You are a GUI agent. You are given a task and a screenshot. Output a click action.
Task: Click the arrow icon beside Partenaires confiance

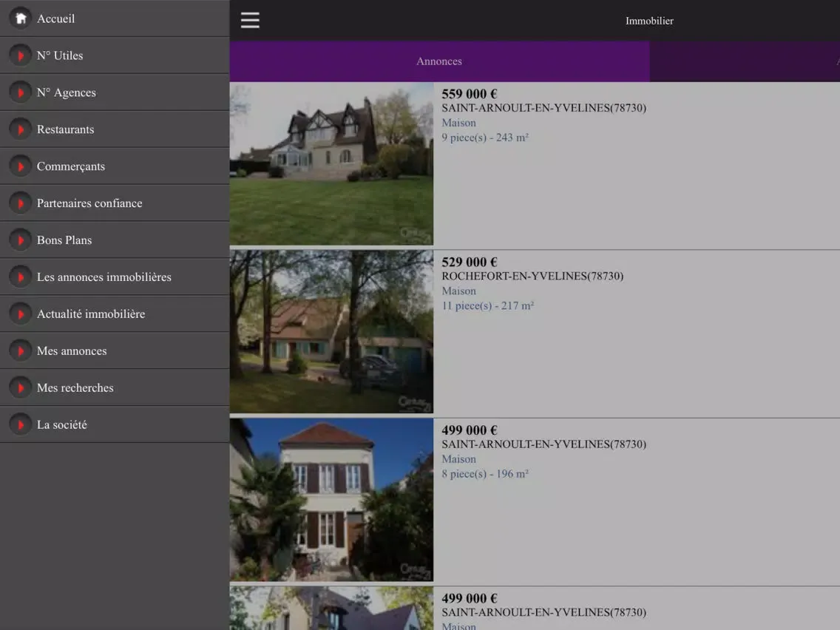pos(21,203)
